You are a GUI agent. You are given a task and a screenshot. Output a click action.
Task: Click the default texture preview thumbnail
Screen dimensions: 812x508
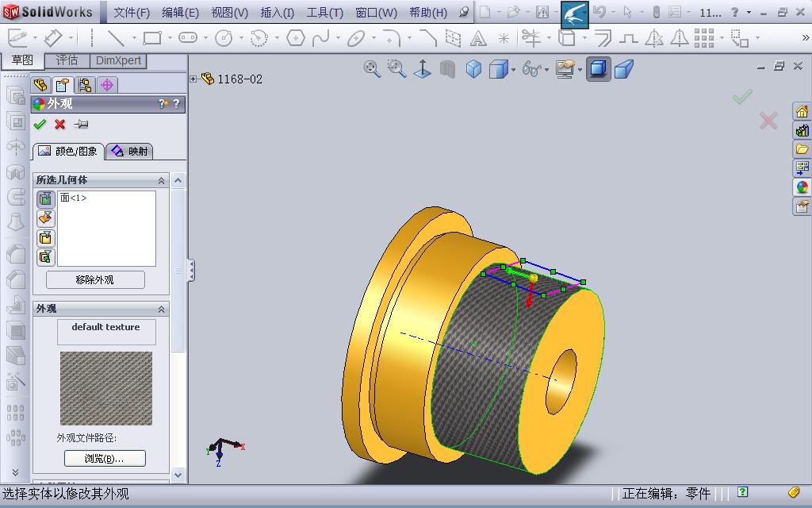tap(106, 388)
